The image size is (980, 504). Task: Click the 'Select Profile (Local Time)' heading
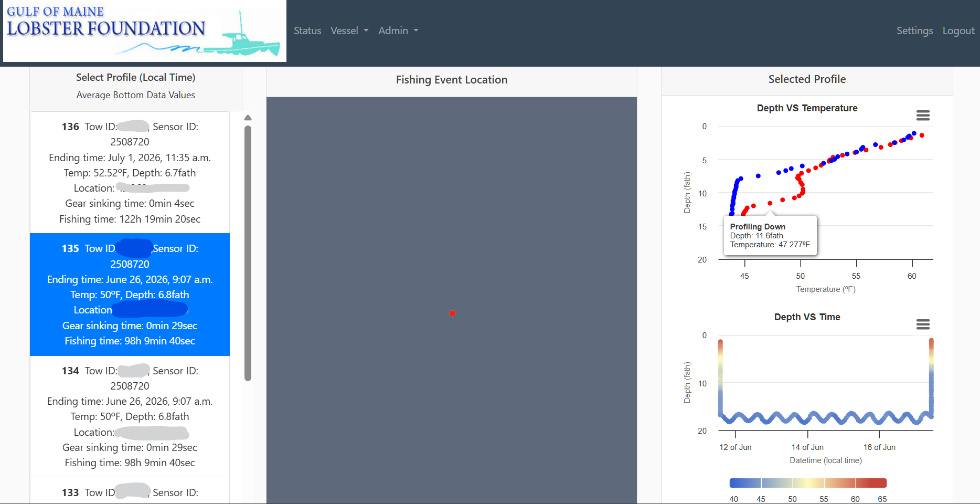[x=136, y=77]
